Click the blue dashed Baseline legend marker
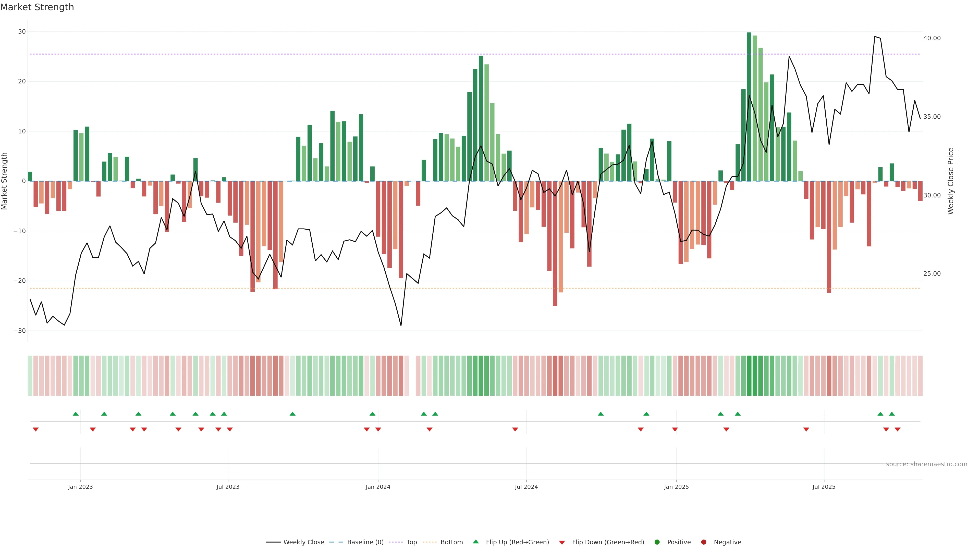 336,542
